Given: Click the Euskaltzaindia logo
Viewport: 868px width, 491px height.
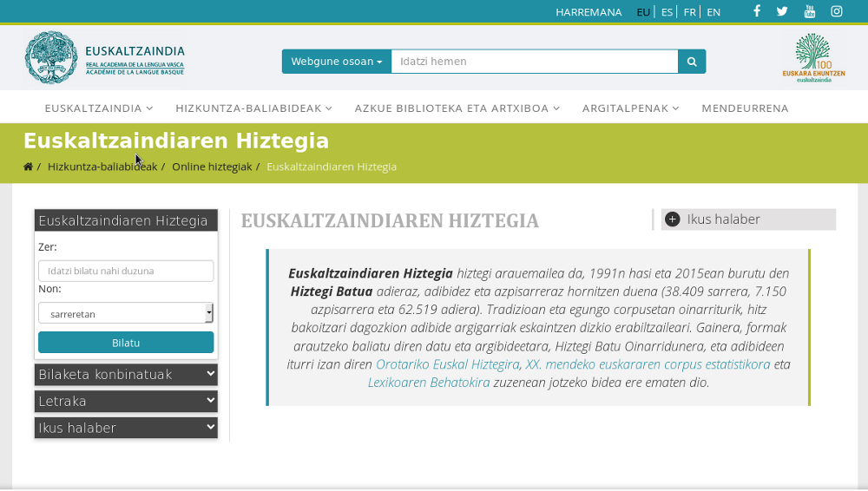Looking at the screenshot, I should [104, 58].
